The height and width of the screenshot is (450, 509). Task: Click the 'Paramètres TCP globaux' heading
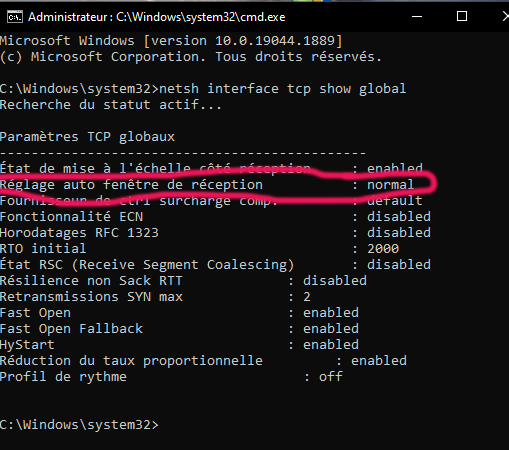(x=87, y=137)
